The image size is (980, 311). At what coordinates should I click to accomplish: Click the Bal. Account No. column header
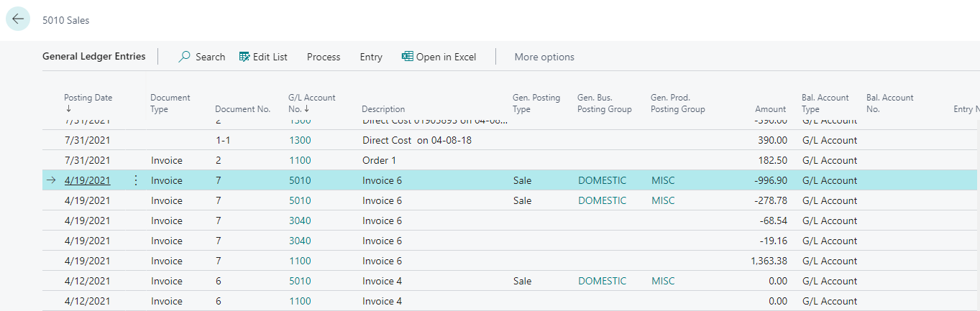tap(890, 103)
